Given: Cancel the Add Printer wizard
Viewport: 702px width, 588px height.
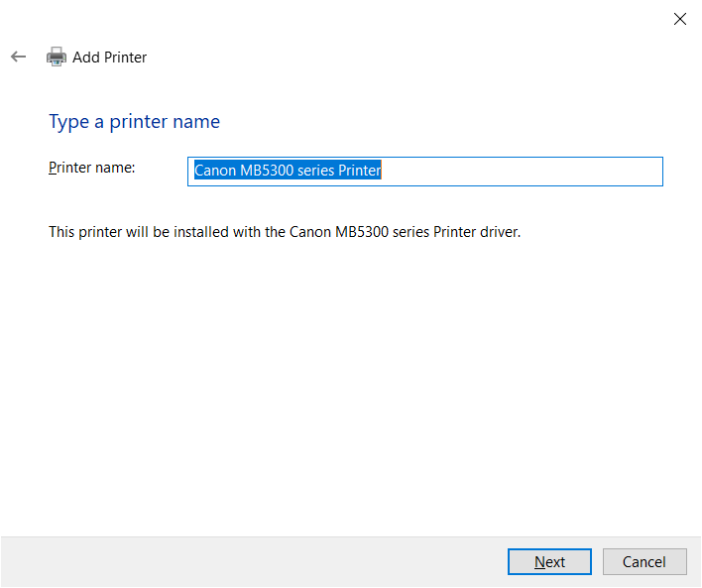Looking at the screenshot, I should click(x=644, y=561).
